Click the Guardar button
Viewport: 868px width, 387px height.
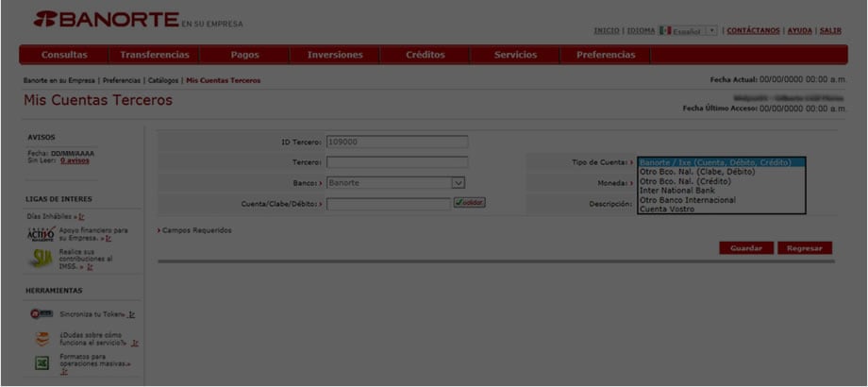coord(746,248)
